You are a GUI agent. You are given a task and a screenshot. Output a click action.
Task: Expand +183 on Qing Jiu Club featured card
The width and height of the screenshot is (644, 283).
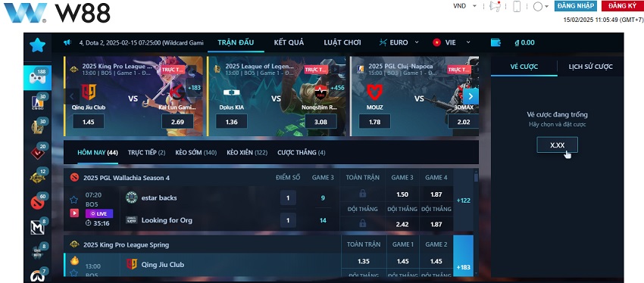[193, 87]
